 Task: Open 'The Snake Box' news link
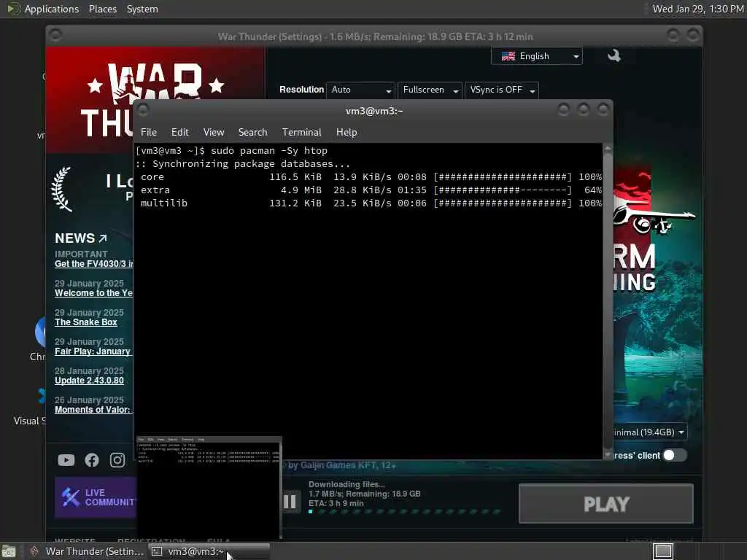[86, 322]
